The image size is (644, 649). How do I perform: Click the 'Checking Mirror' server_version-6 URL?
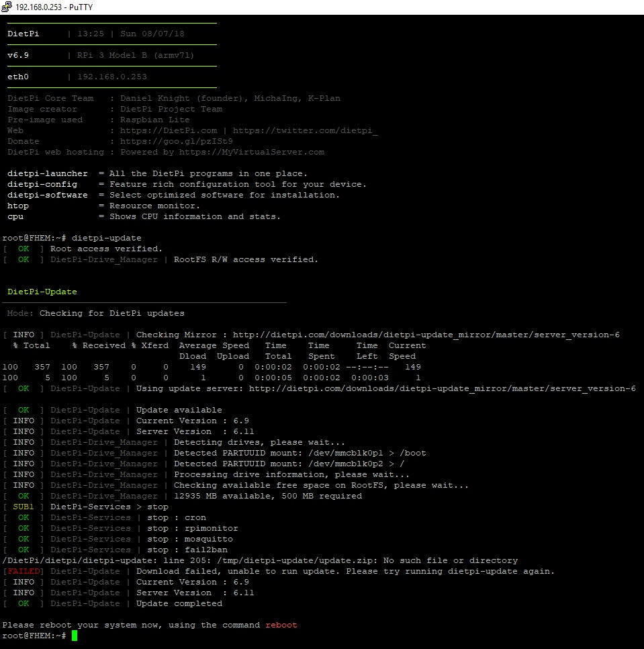426,335
